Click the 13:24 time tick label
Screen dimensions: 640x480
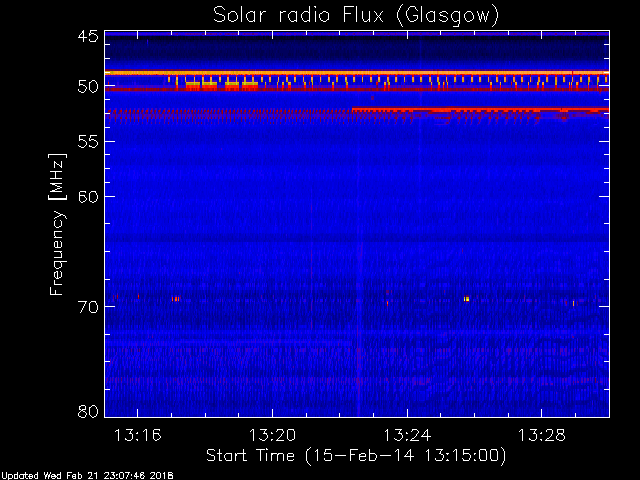[x=407, y=435]
